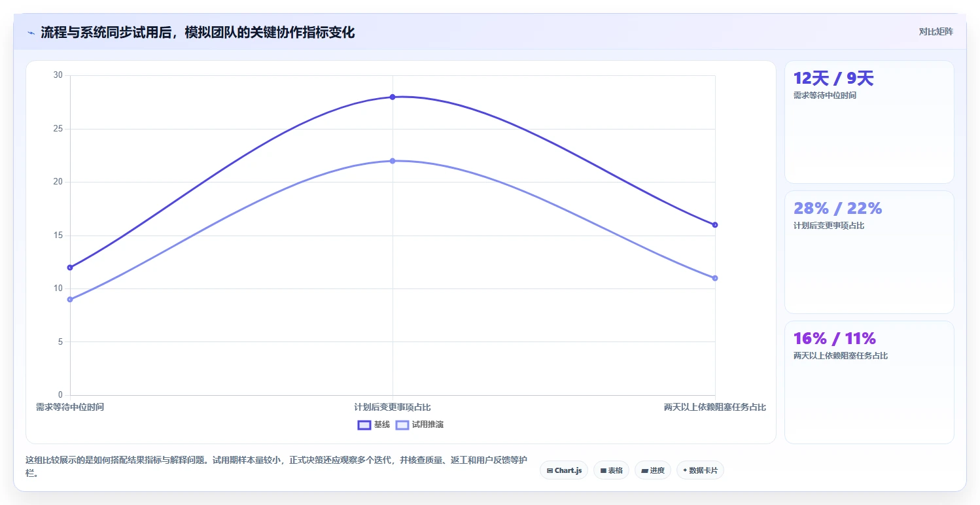Click the 基线 end point at 16

715,225
